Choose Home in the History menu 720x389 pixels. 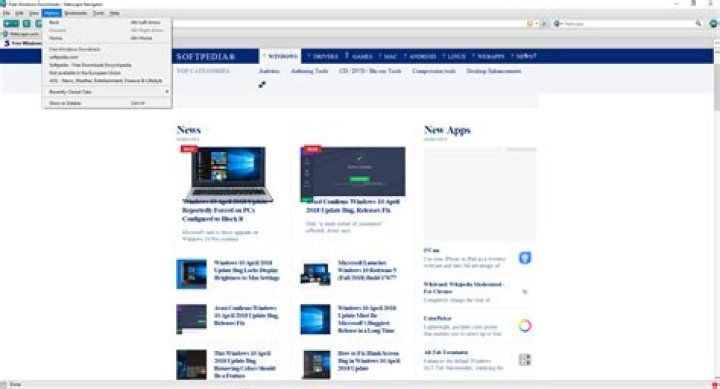[107, 38]
